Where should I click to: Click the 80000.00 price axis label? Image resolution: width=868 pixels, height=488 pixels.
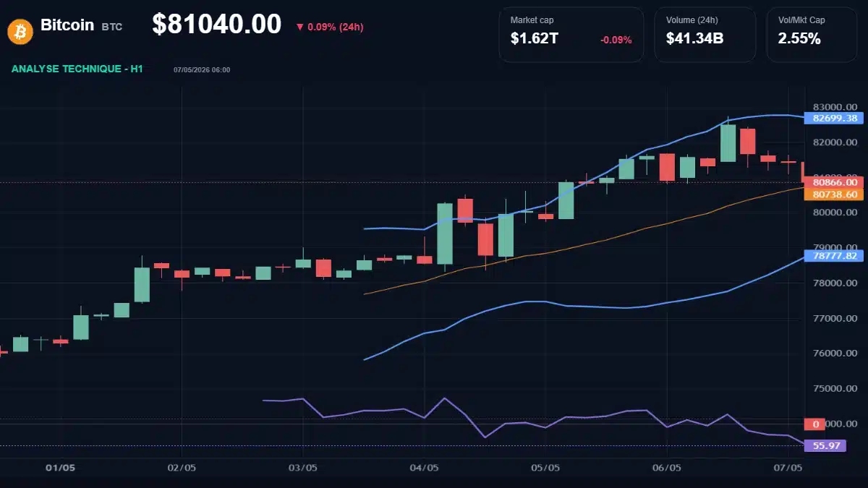[835, 213]
